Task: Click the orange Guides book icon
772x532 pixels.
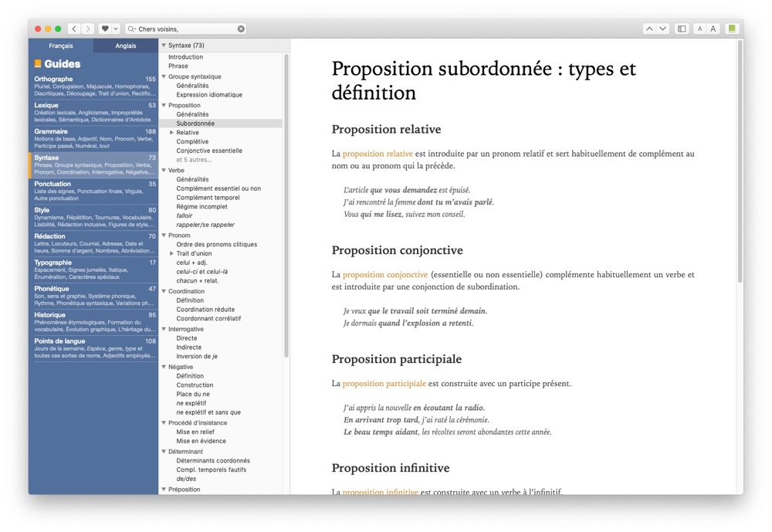Action: pyautogui.click(x=38, y=63)
